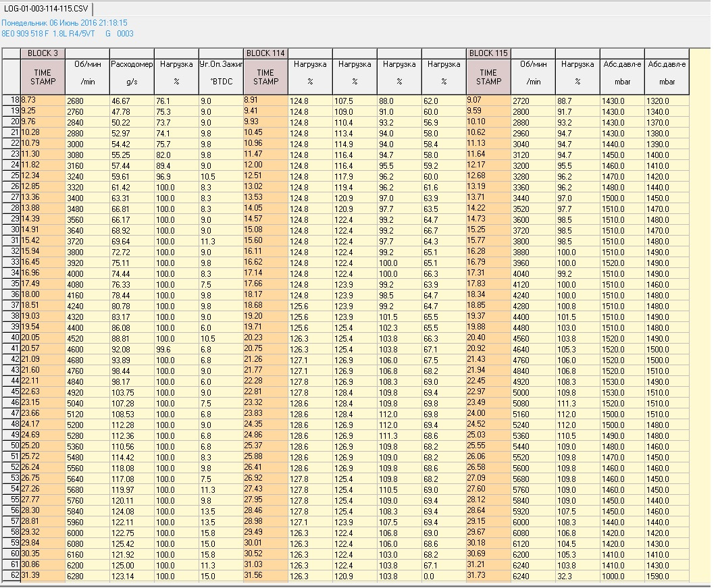Click the airflow cell 123.14

point(132,577)
